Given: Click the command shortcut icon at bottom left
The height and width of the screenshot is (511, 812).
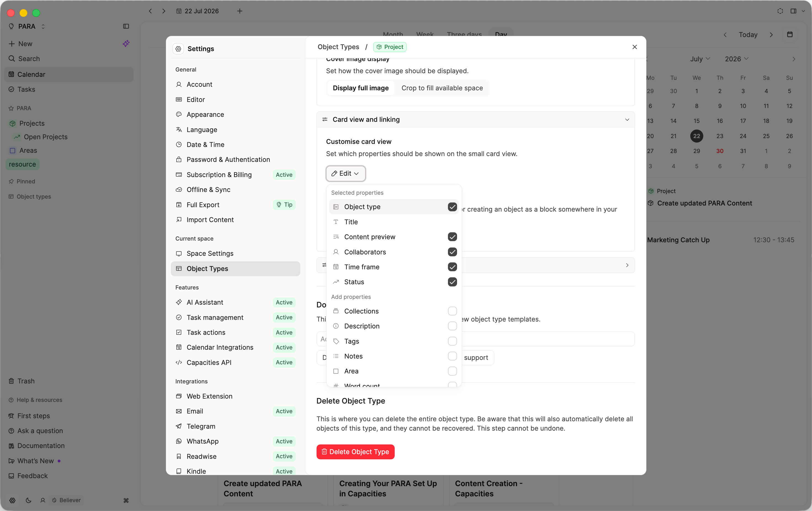Looking at the screenshot, I should (126, 500).
